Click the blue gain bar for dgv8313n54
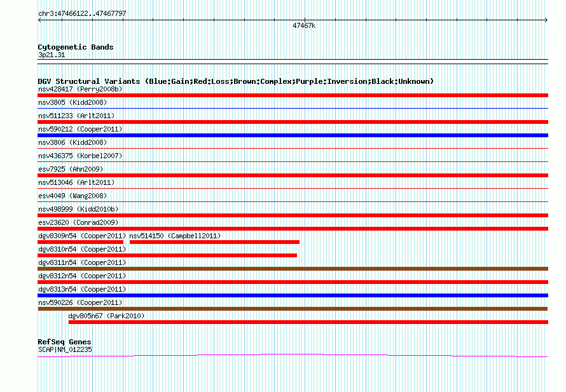Viewport: 566px width, 392px height. point(293,295)
